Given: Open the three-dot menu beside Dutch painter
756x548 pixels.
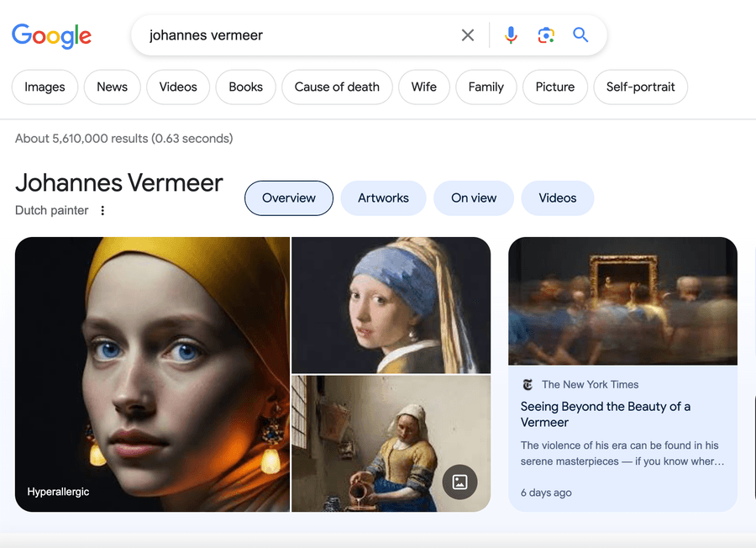Looking at the screenshot, I should (102, 211).
